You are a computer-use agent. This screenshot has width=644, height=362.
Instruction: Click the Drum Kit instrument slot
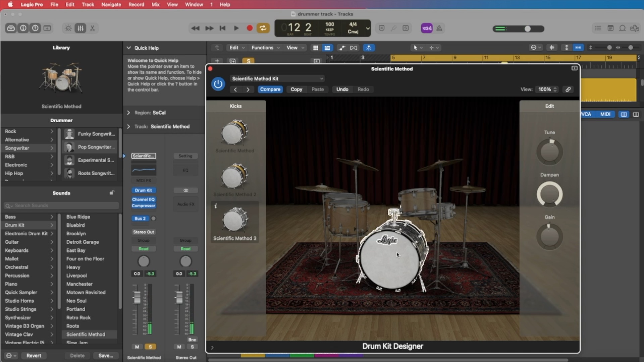point(144,190)
